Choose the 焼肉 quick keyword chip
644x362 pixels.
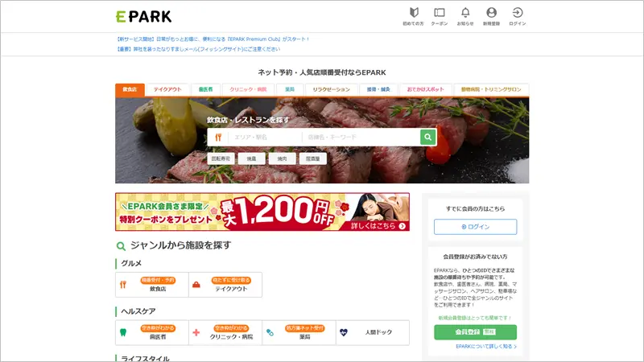(283, 158)
